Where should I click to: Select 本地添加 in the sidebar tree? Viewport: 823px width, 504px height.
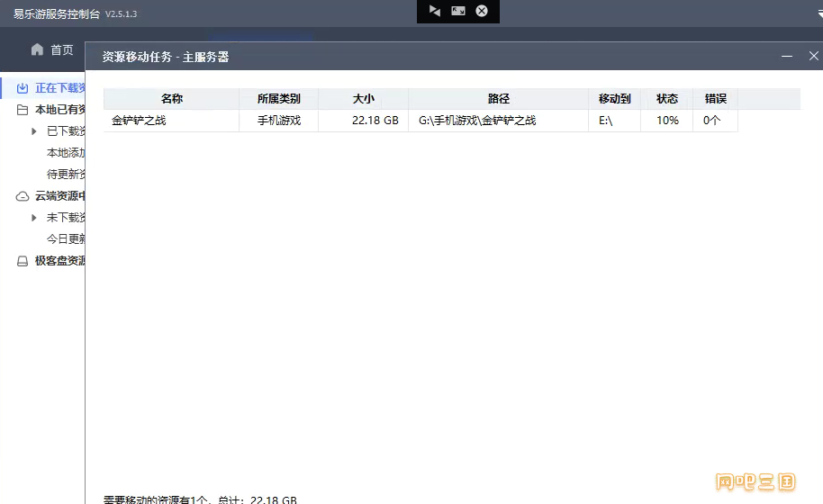(66, 153)
